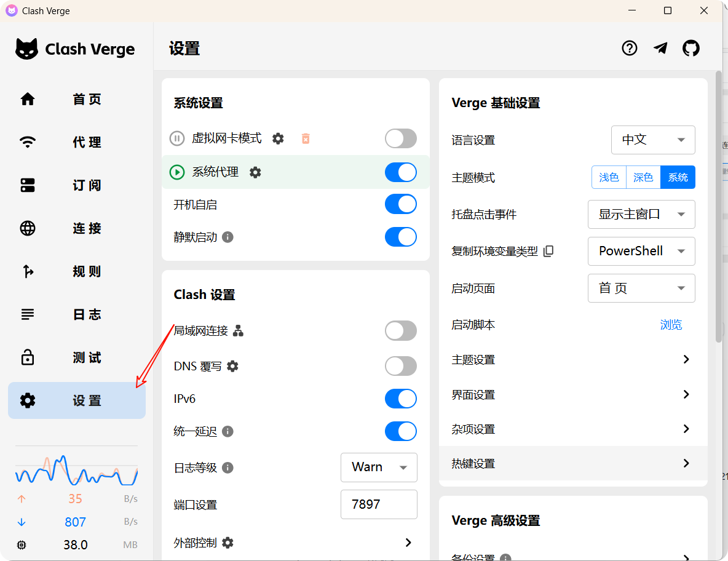The image size is (728, 561).
Task: Click the copy icon next to 复制环境变量类型
Action: 548,251
